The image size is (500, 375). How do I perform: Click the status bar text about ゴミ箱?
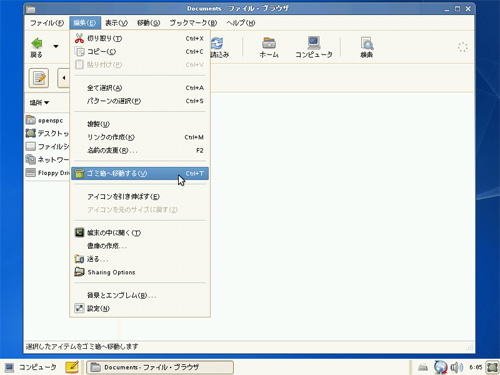[x=82, y=347]
